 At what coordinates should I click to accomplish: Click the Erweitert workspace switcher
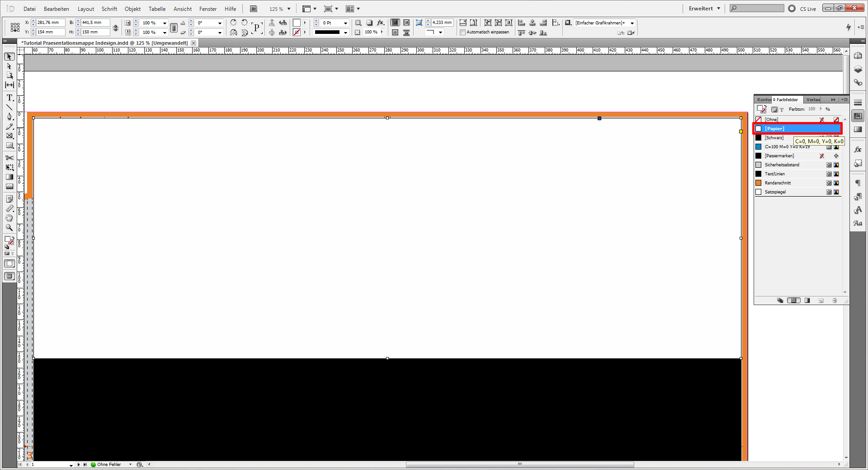point(700,8)
